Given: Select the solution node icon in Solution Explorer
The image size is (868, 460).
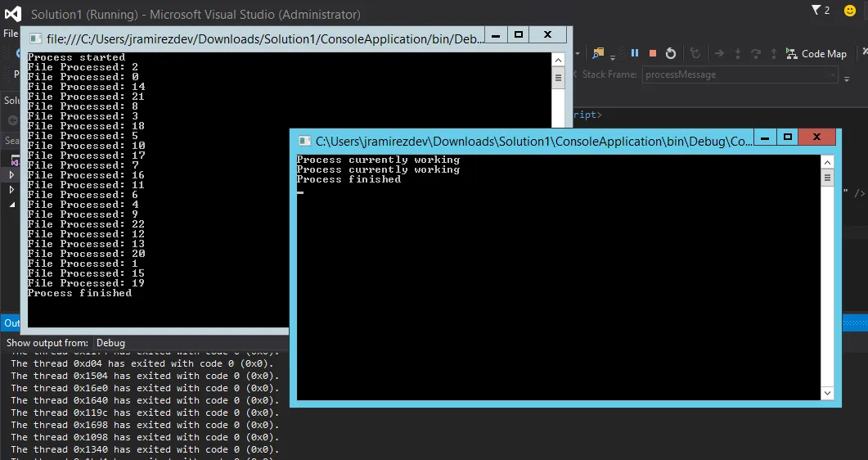Looking at the screenshot, I should click(x=15, y=160).
